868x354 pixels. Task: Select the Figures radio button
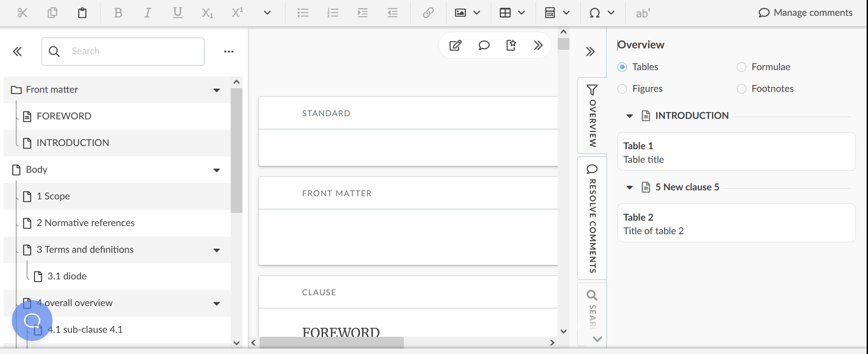click(x=622, y=89)
